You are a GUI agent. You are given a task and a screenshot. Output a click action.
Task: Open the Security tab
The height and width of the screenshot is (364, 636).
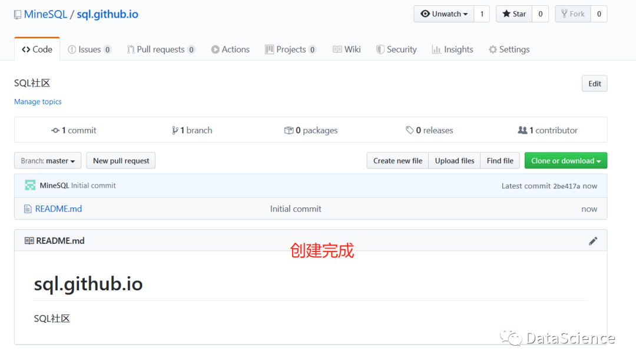click(x=396, y=49)
